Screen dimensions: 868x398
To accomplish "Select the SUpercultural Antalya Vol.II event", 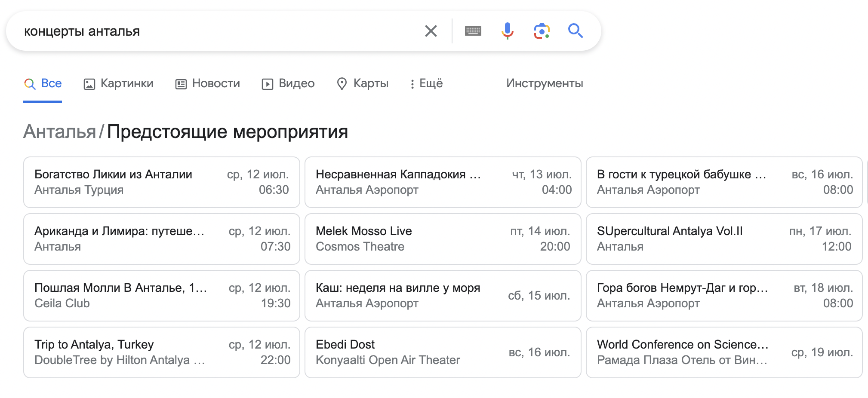I will click(724, 239).
